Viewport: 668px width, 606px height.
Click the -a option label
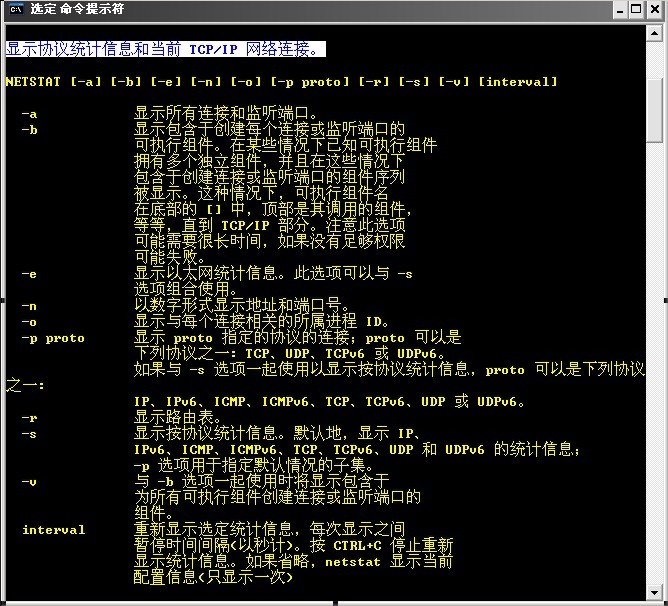(x=29, y=114)
